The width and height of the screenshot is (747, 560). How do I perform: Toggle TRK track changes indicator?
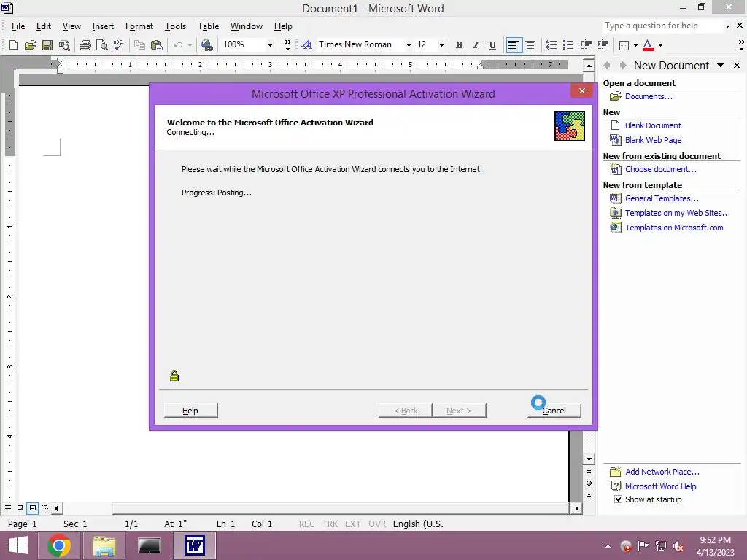(x=330, y=524)
